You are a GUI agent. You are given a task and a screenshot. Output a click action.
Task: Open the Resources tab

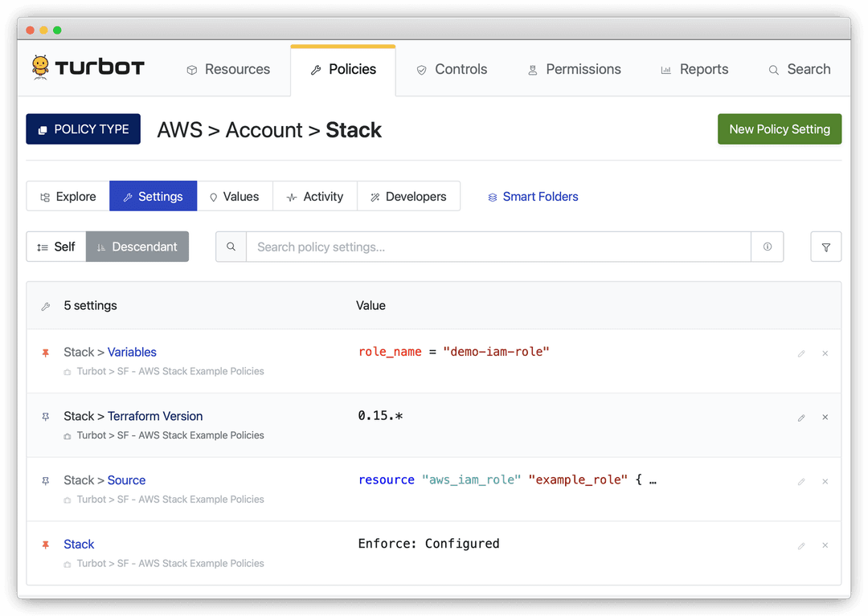click(228, 69)
